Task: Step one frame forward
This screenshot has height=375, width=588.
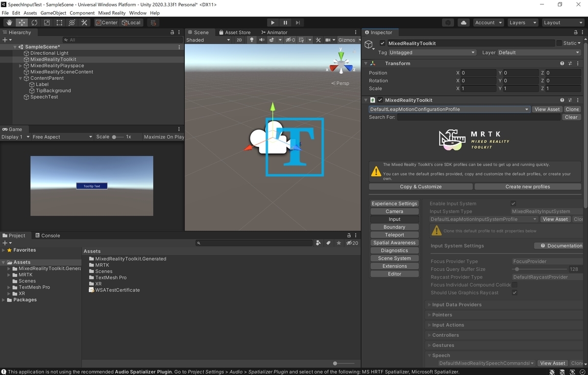Action: [298, 23]
